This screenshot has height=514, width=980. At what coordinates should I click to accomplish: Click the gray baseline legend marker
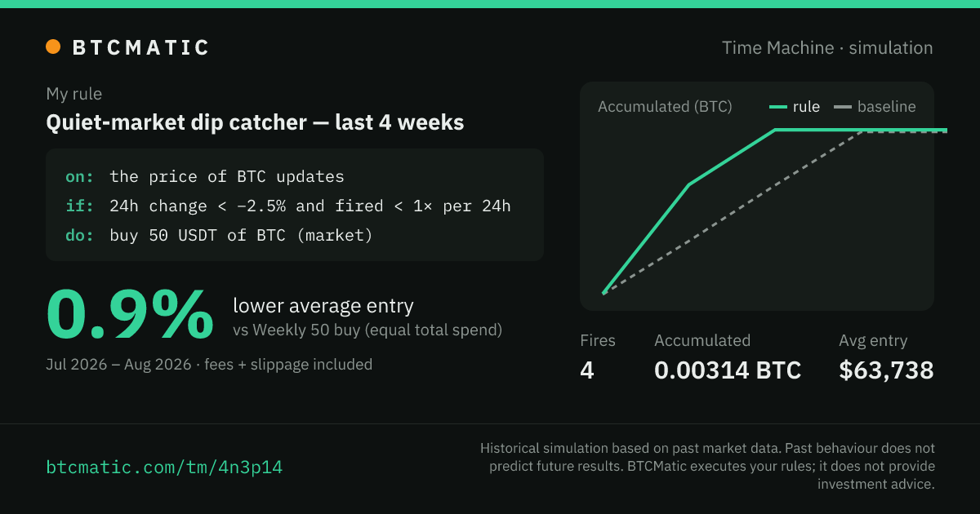(842, 107)
